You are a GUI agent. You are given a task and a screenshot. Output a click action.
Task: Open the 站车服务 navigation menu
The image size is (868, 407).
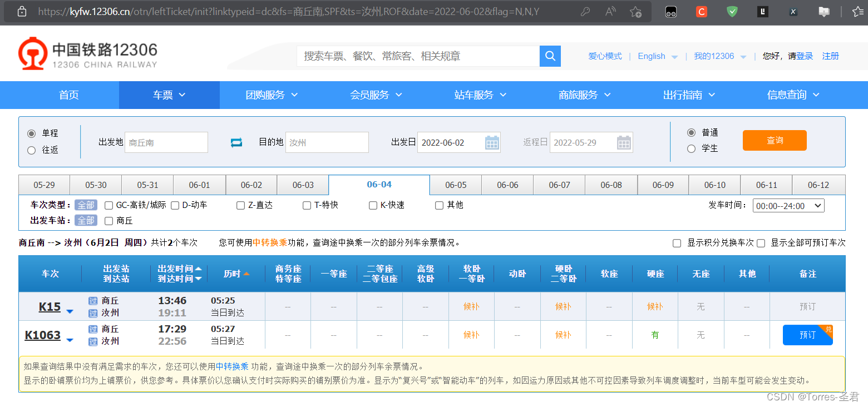480,95
